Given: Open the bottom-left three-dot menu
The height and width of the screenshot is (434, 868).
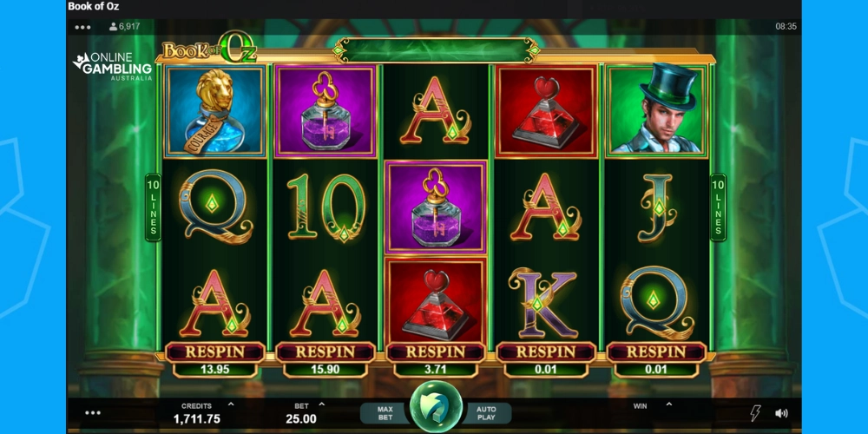Looking at the screenshot, I should pyautogui.click(x=93, y=413).
